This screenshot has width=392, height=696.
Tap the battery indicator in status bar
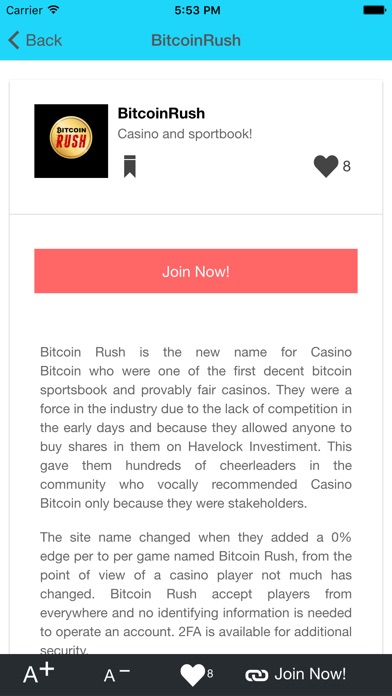pos(374,9)
